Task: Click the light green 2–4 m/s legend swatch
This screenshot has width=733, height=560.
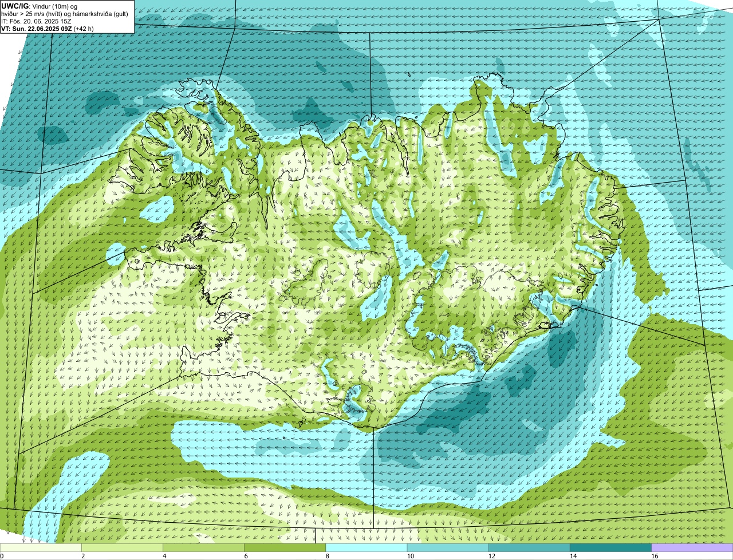Action: pyautogui.click(x=123, y=547)
